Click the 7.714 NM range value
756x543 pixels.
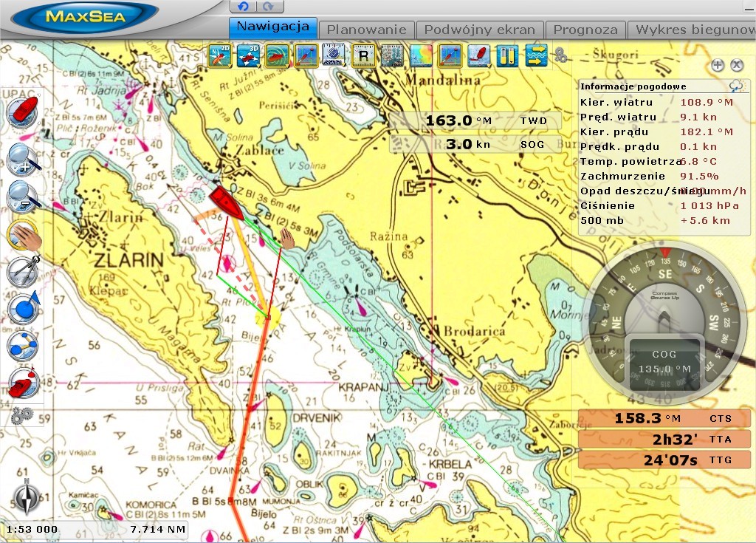click(x=158, y=530)
